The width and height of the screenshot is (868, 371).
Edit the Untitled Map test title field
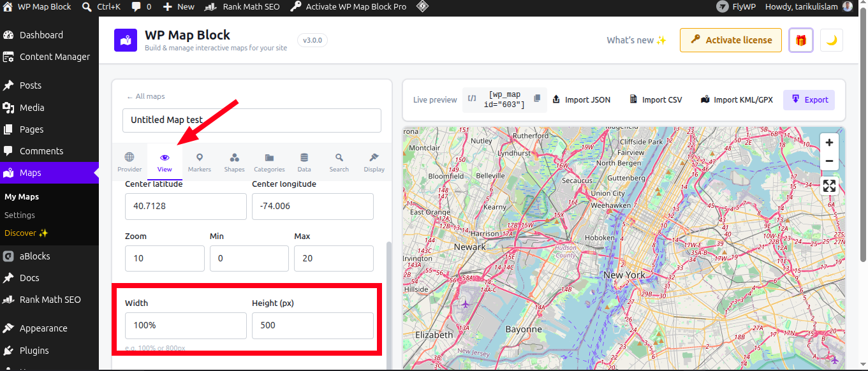(x=252, y=120)
